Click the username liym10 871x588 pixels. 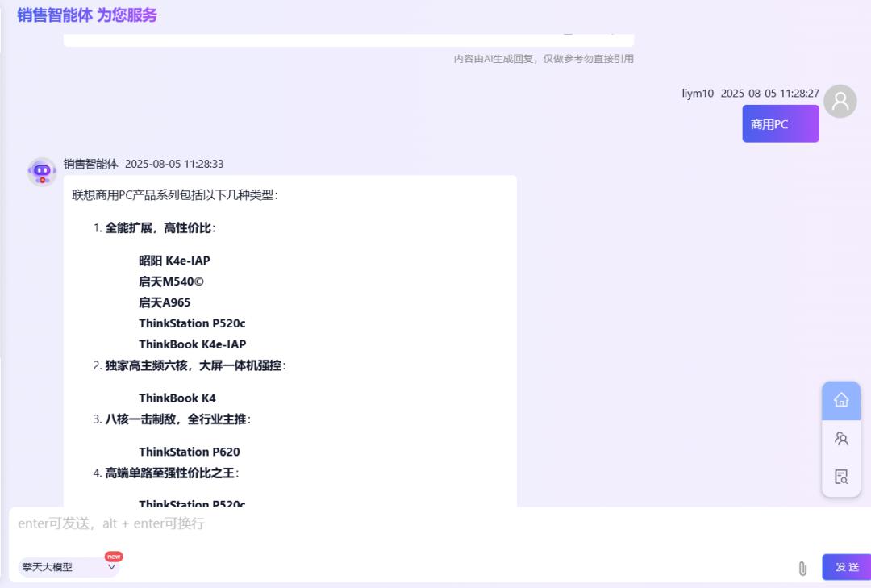[x=698, y=94]
